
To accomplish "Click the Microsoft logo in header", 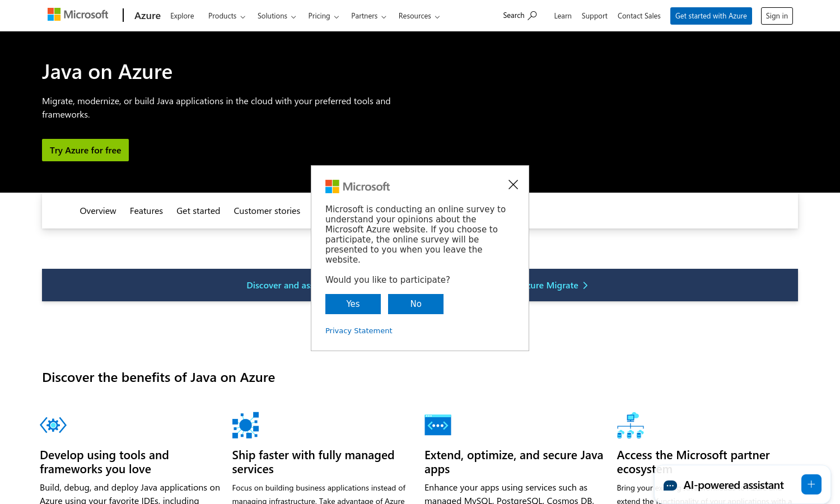I will (x=78, y=15).
